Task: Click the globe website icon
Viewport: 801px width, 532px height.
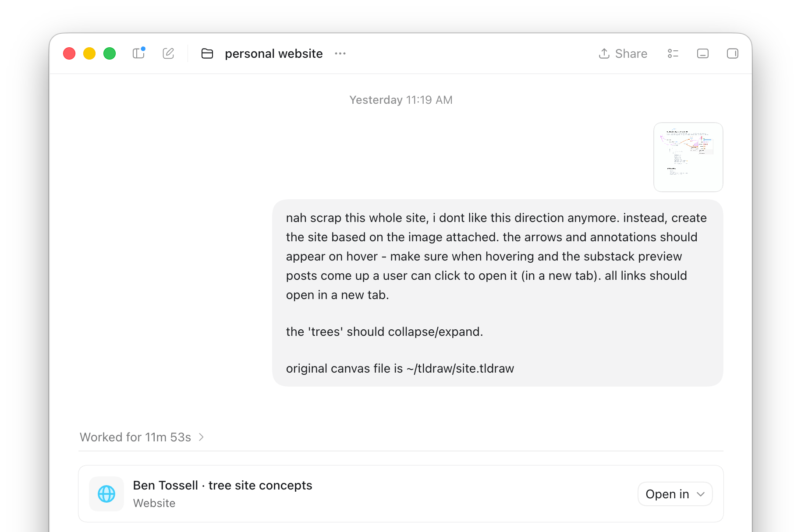Action: pyautogui.click(x=106, y=494)
